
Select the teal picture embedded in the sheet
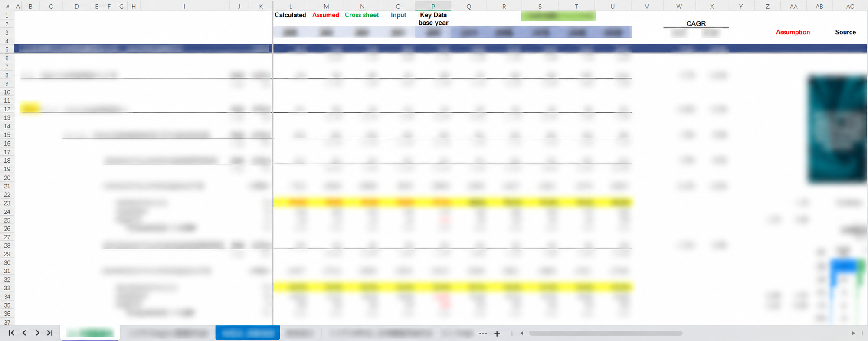click(x=837, y=129)
